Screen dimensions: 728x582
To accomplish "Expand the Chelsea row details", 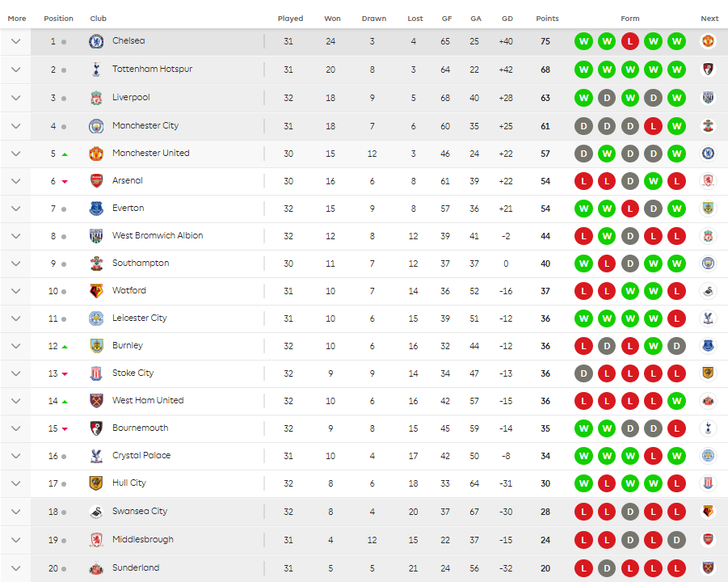I will (16, 41).
